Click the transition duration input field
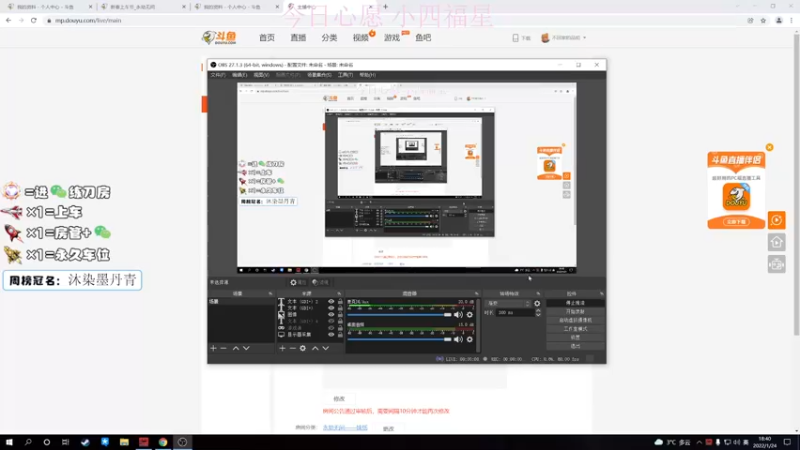800x450 pixels. 515,313
